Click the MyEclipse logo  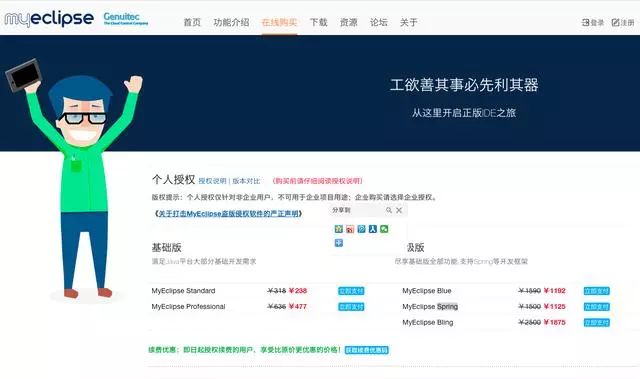[49, 19]
